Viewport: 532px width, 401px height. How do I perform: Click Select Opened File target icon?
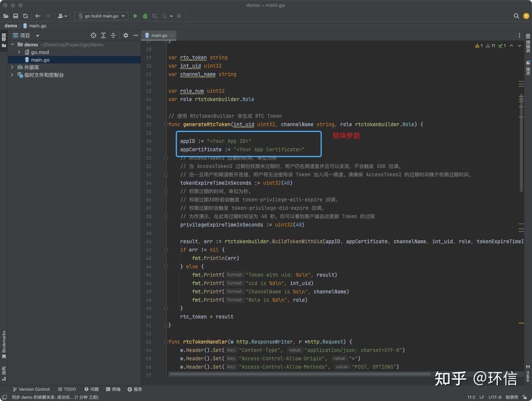(x=93, y=35)
